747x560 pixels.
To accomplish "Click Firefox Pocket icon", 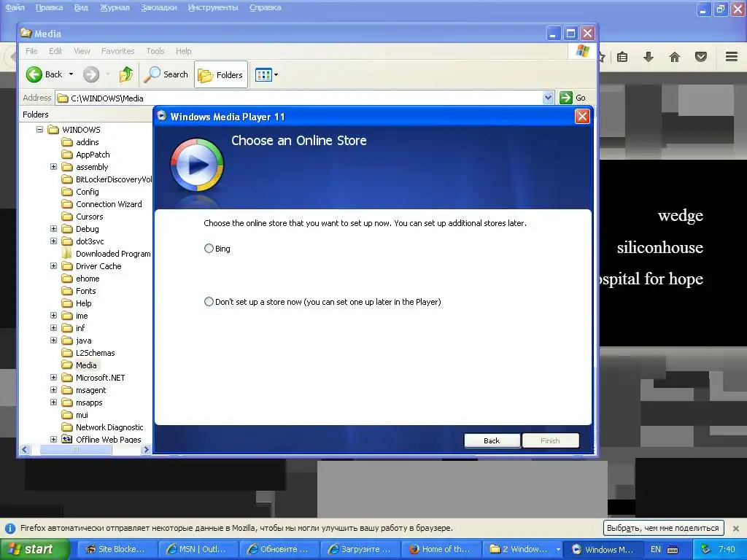I will (x=701, y=57).
